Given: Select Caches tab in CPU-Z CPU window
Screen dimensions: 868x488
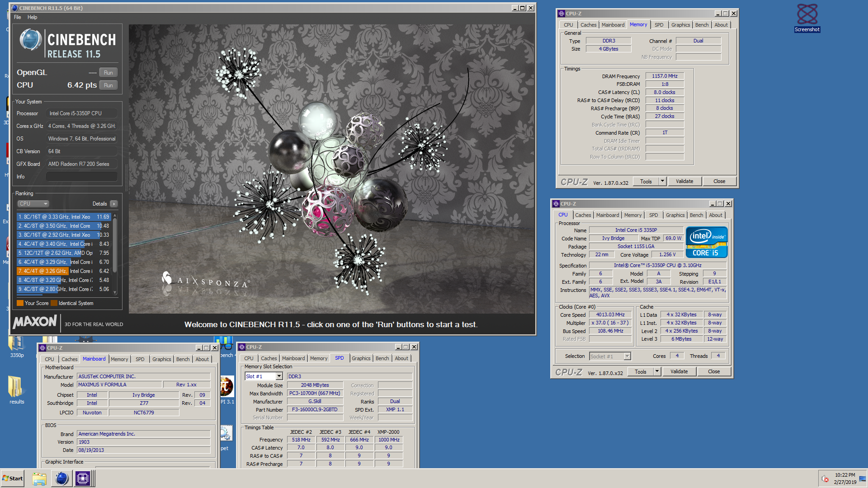Looking at the screenshot, I should (583, 215).
